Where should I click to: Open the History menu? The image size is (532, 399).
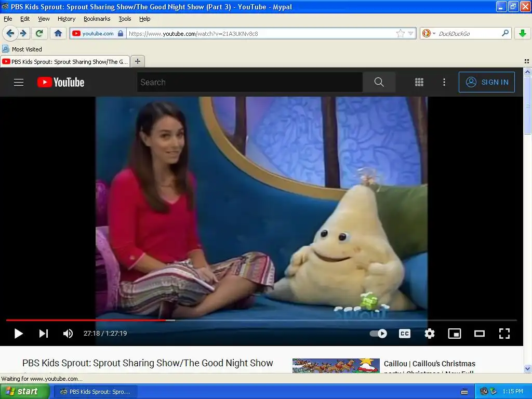(66, 19)
